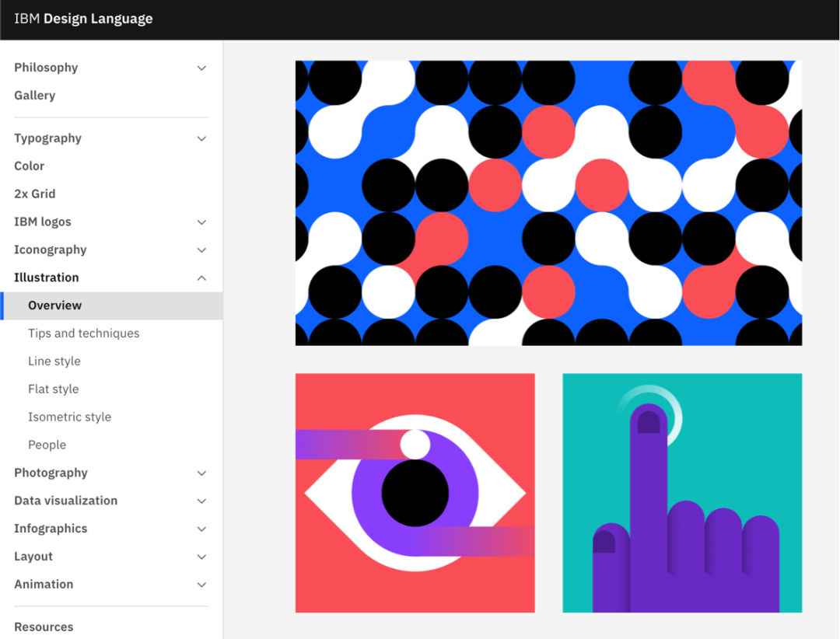Expand the Iconography chevron
Image resolution: width=840 pixels, height=639 pixels.
(x=201, y=250)
